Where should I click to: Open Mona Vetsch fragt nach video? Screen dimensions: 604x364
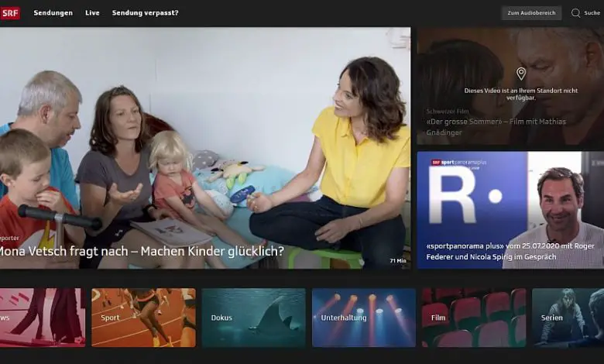[205, 148]
